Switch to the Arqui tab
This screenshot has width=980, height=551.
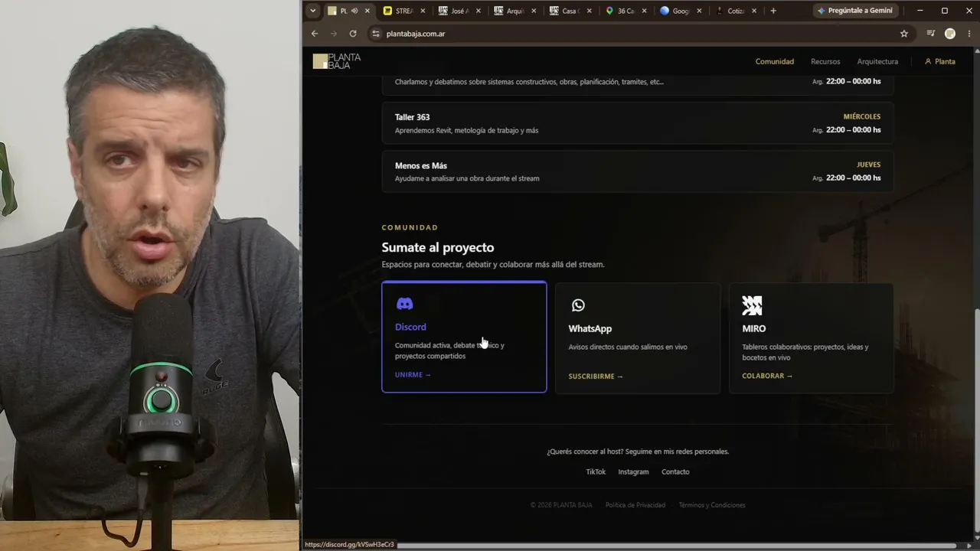tap(515, 11)
